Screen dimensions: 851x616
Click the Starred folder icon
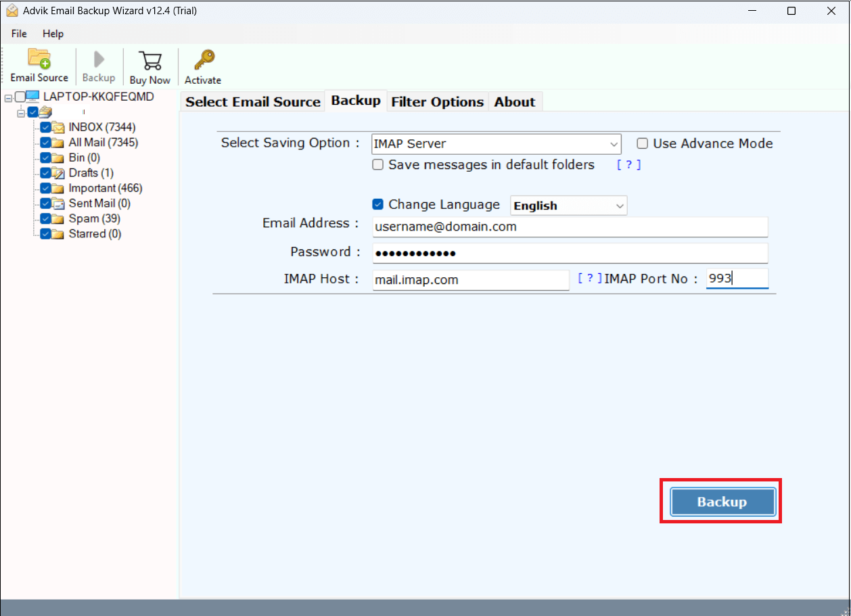[58, 234]
